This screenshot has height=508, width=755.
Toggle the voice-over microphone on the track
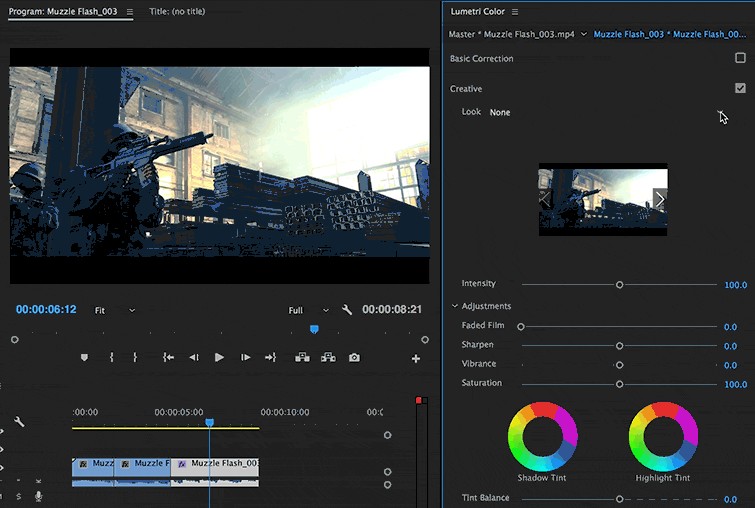[39, 496]
